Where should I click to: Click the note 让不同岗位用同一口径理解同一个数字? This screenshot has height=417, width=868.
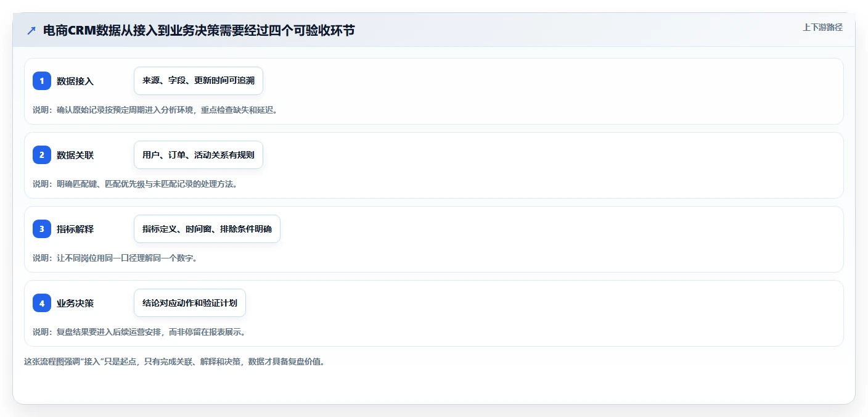[115, 258]
